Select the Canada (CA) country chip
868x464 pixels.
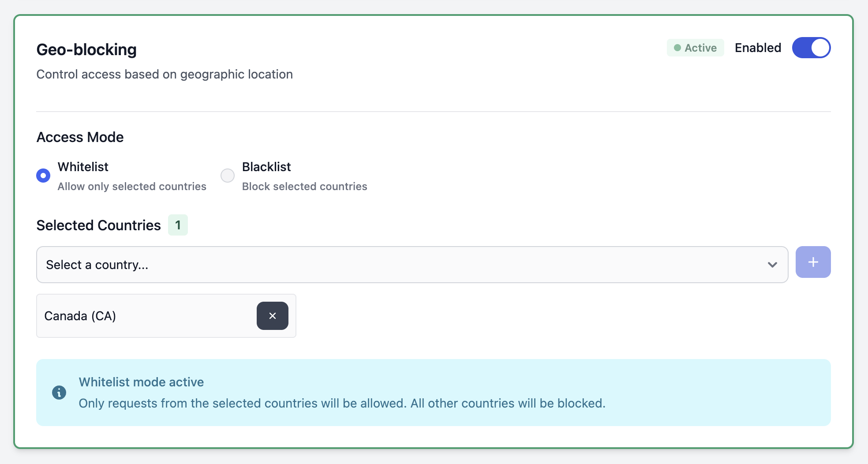point(132,315)
